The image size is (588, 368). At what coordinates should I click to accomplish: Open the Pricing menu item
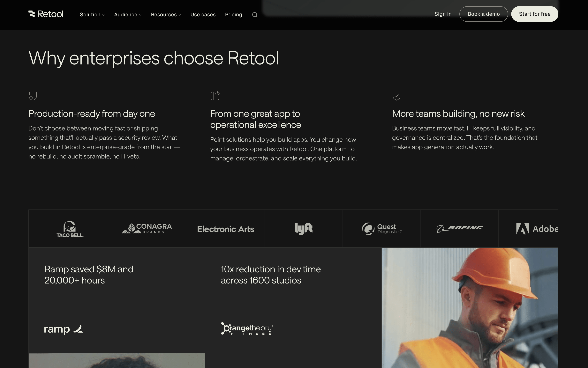click(233, 15)
